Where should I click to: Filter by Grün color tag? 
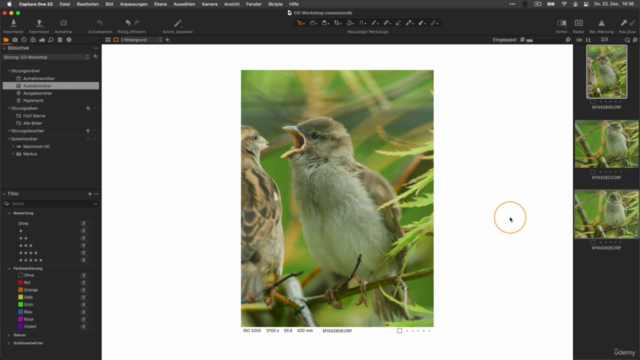coord(26,304)
